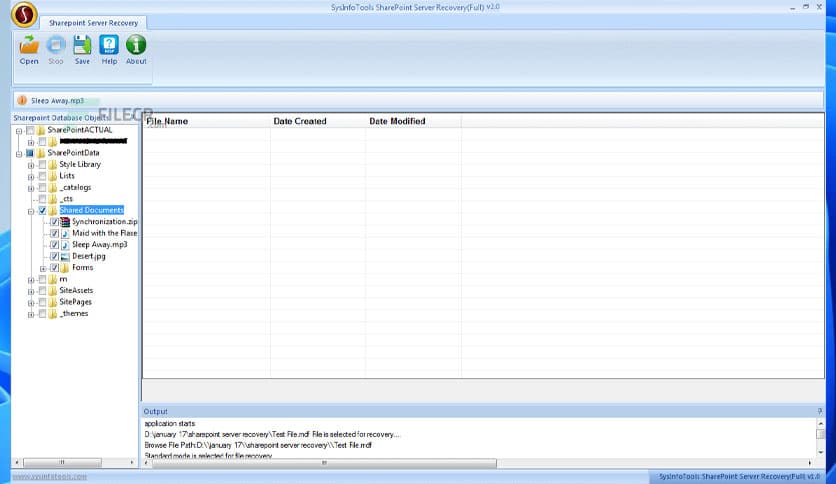
Task: Click the tree panel horizontal scrollbar thumb
Action: (x=62, y=462)
